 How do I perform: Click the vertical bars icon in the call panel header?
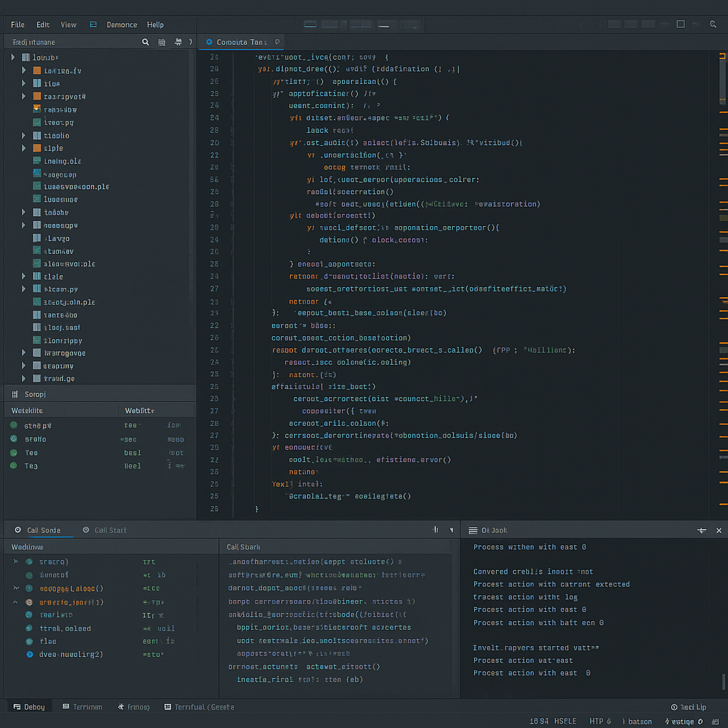point(436,529)
